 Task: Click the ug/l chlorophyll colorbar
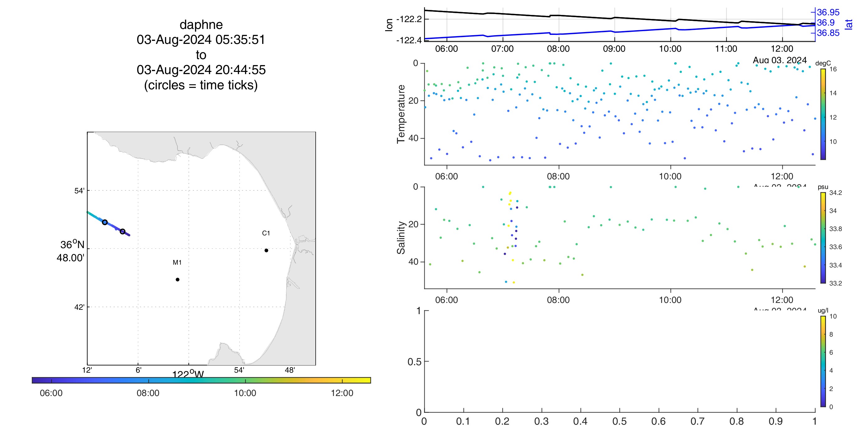(x=823, y=361)
